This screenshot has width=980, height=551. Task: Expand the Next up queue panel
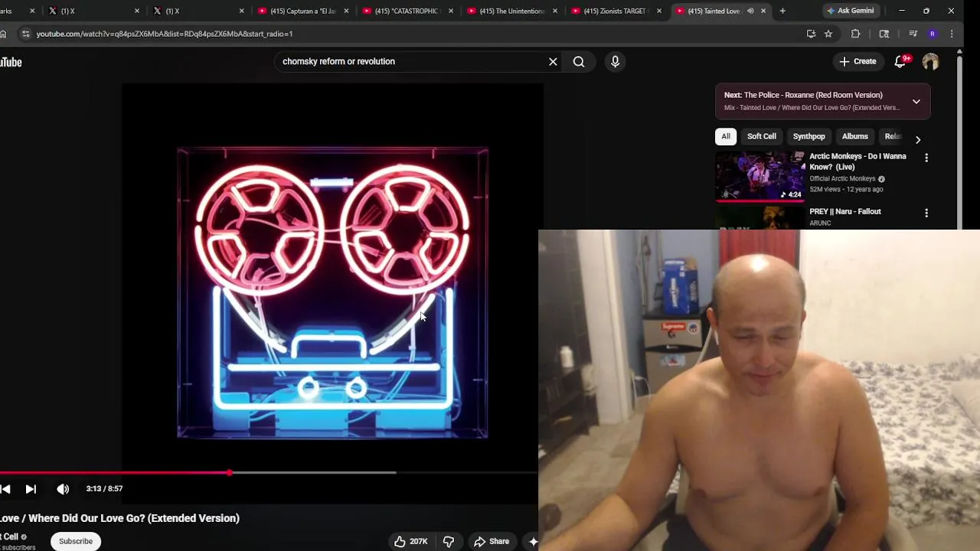coord(916,101)
